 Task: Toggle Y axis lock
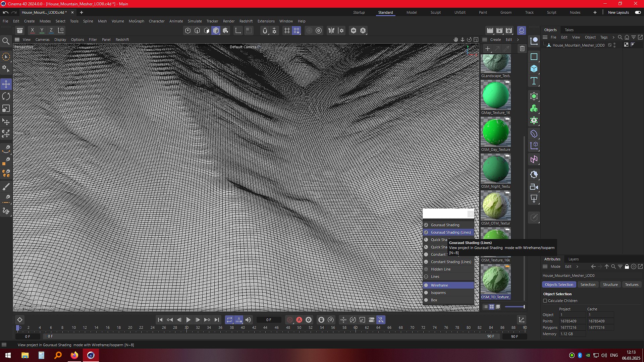(42, 30)
